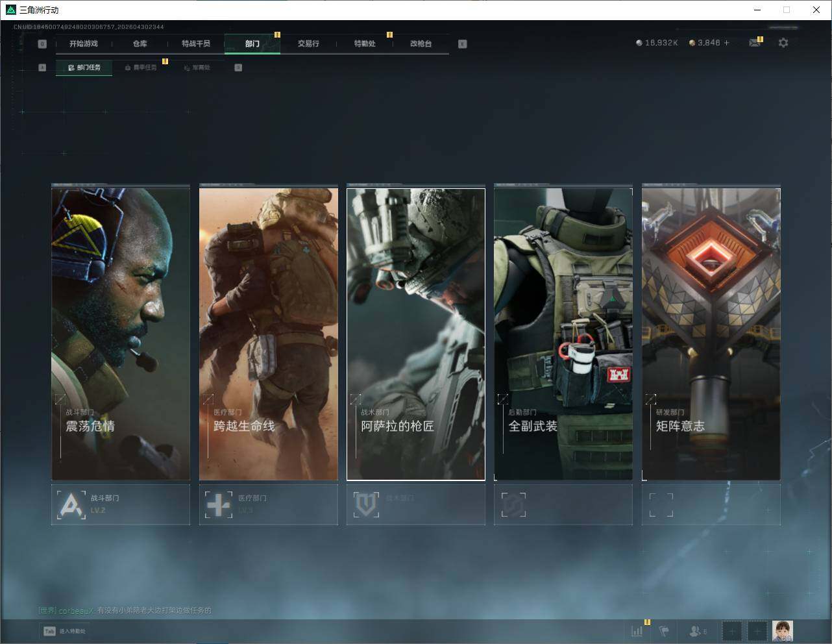Click the 医疗部门 cross emblem
This screenshot has width=832, height=644.
tap(218, 504)
